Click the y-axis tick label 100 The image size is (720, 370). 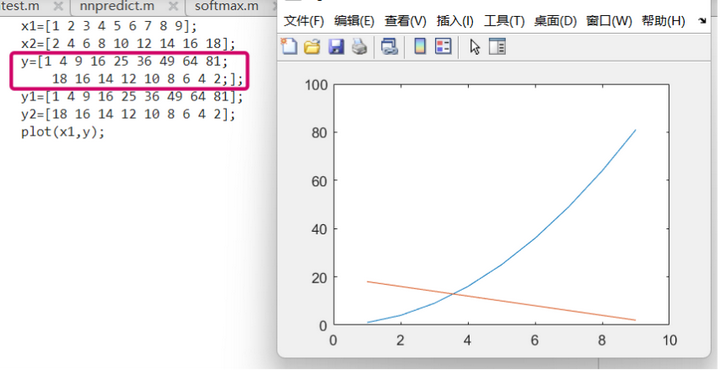pyautogui.click(x=316, y=84)
